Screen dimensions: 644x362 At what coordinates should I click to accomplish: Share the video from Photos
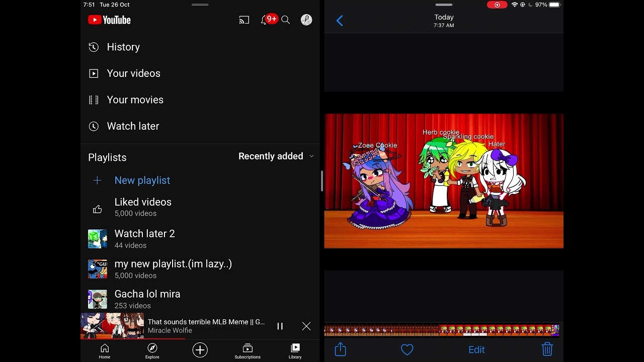click(341, 349)
